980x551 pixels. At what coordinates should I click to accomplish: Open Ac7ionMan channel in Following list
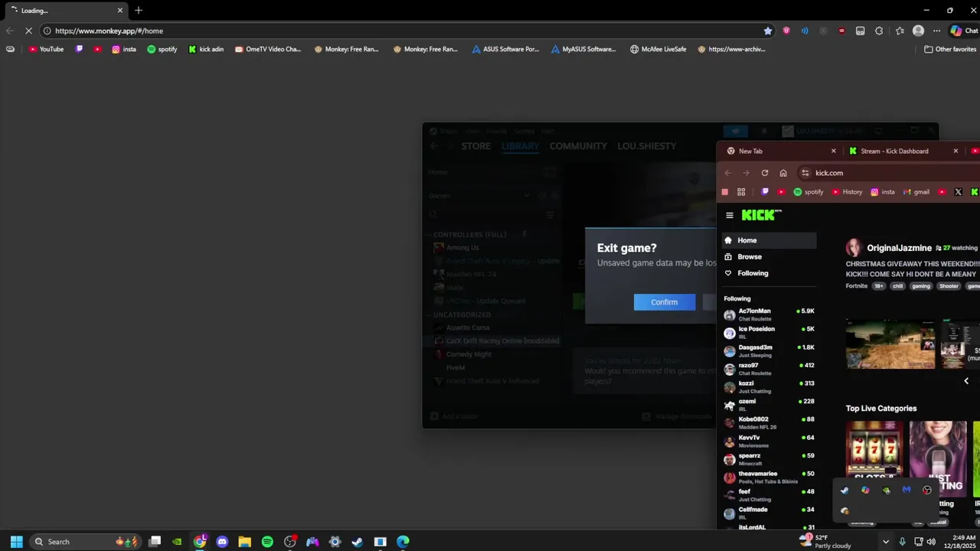pyautogui.click(x=769, y=315)
